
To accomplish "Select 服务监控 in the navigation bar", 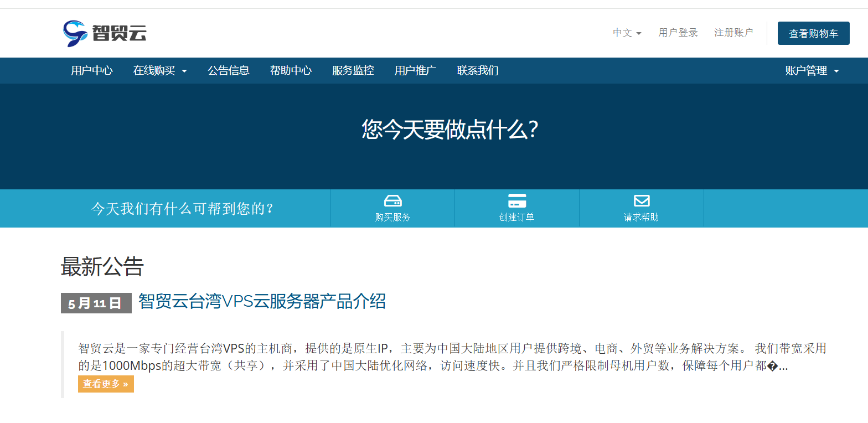I will coord(353,70).
